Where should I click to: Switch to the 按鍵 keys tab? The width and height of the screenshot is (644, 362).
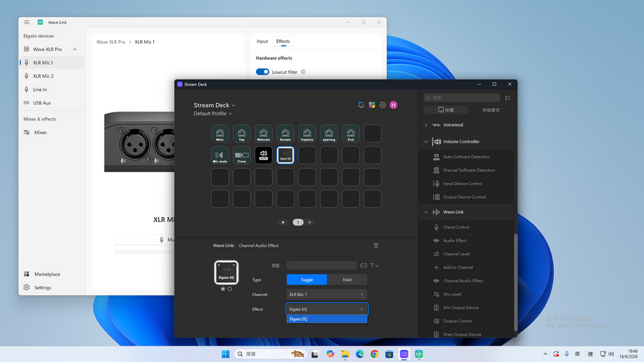tap(446, 110)
